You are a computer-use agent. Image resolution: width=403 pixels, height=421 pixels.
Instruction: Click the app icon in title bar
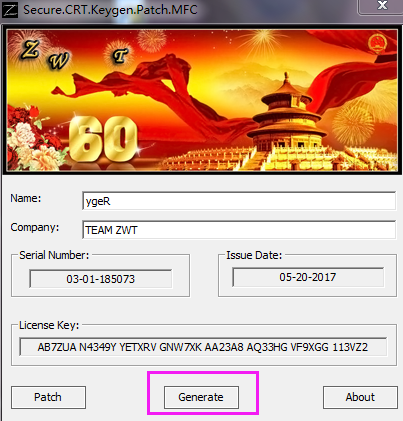click(x=10, y=9)
